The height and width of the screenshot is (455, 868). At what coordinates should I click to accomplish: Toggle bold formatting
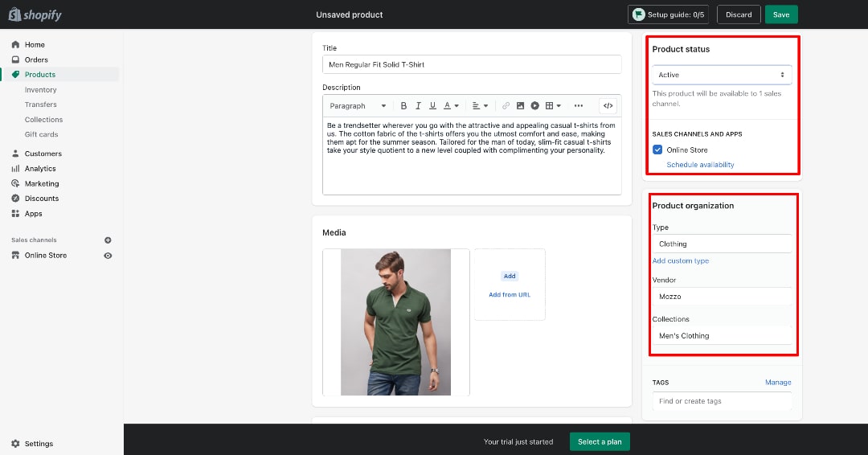click(403, 106)
